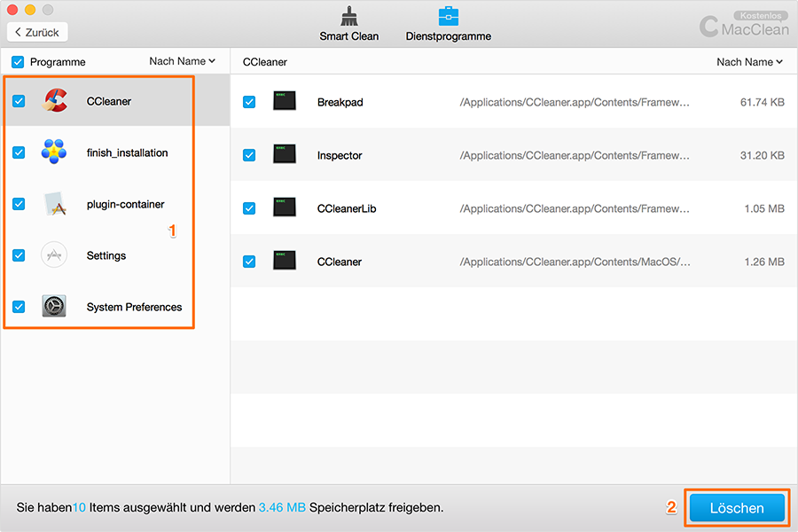Click the Kostenlos badge near MacClean logo

(761, 15)
